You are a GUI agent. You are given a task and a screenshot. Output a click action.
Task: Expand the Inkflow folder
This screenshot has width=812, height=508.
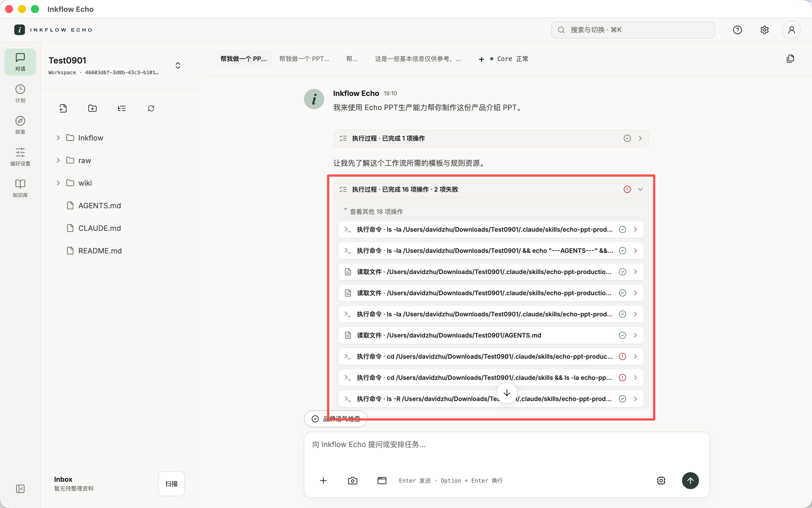58,138
